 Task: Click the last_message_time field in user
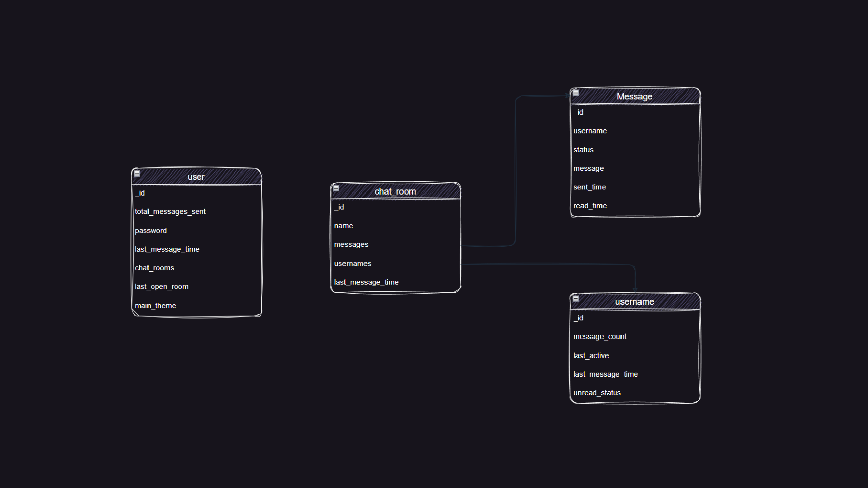pyautogui.click(x=167, y=249)
